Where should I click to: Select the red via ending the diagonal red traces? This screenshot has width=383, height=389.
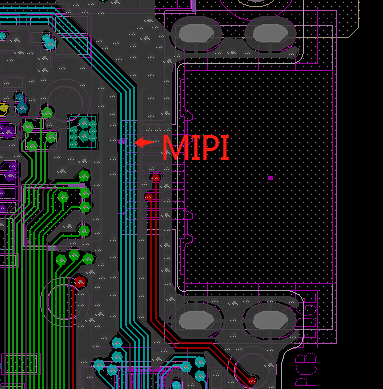tap(252, 381)
